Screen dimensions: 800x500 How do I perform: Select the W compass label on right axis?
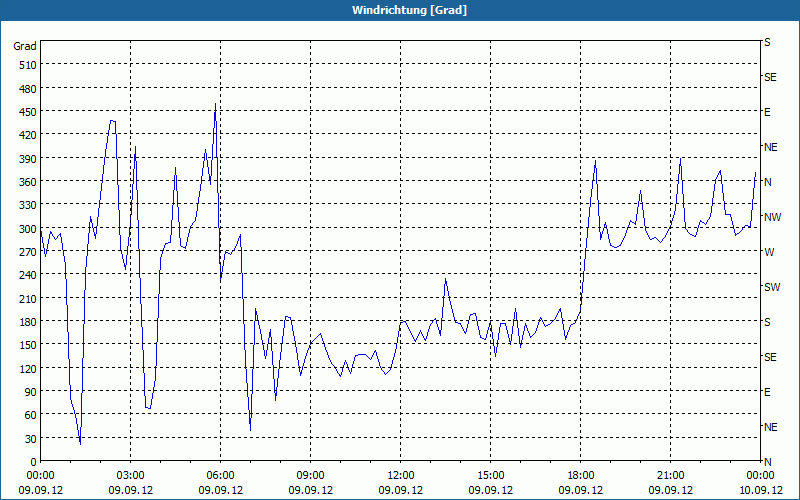coord(767,252)
